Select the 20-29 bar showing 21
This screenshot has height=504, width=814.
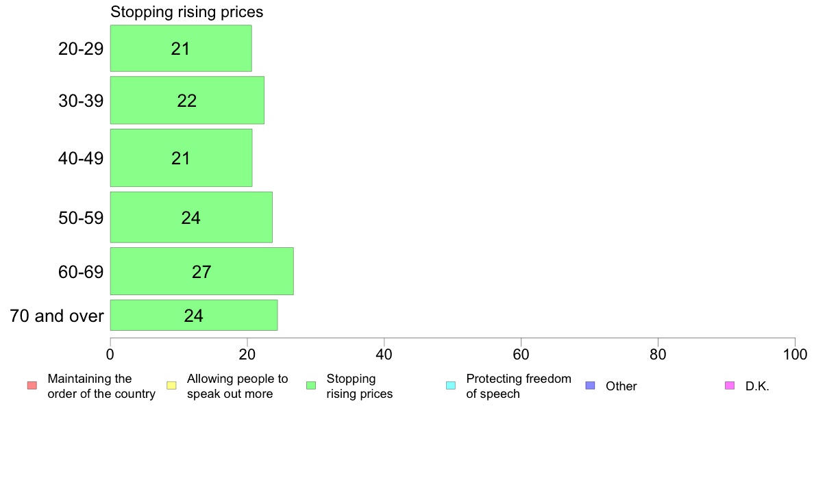coord(181,48)
